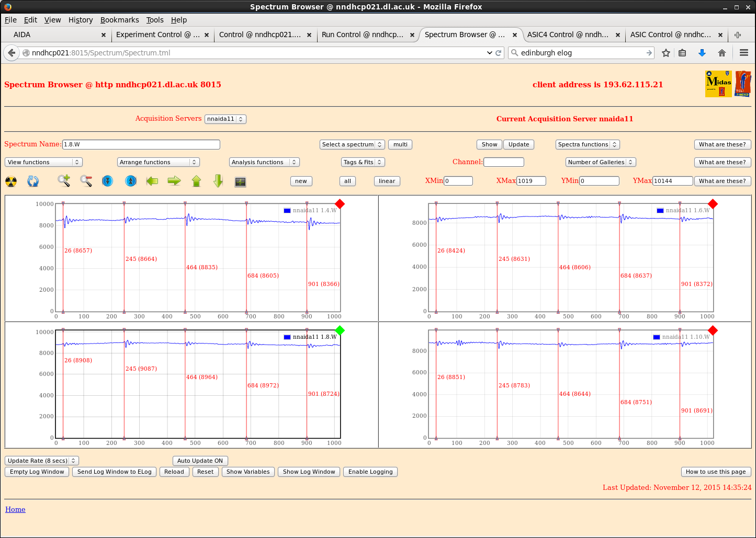Screen dimensions: 756x538
Task: Open the Tags & Fits dropdown
Action: tap(363, 162)
